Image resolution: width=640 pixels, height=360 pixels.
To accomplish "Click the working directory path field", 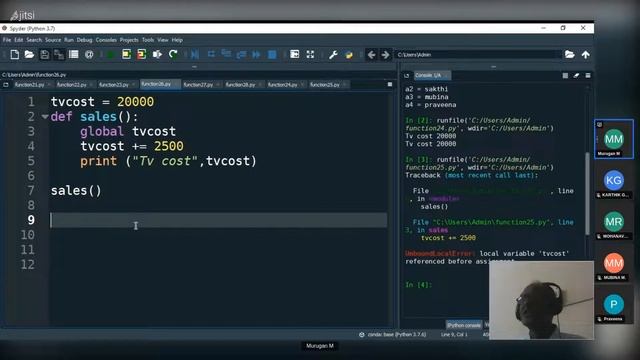I will (x=478, y=54).
